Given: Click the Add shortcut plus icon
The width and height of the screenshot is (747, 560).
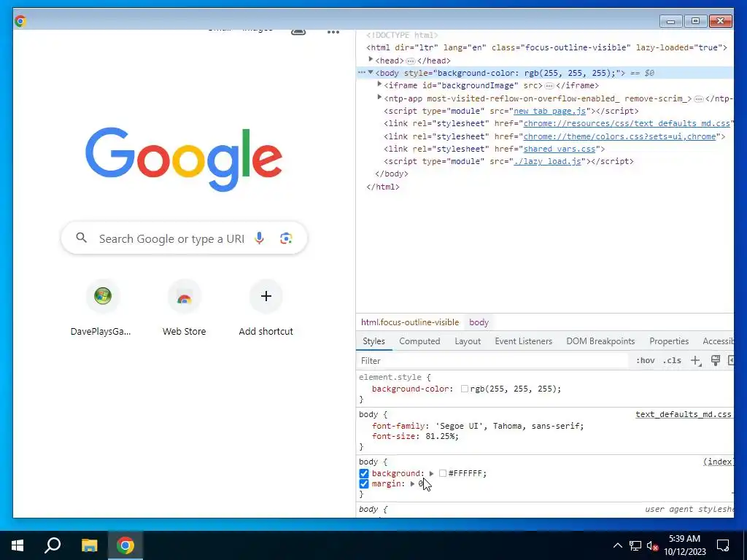Looking at the screenshot, I should point(266,296).
